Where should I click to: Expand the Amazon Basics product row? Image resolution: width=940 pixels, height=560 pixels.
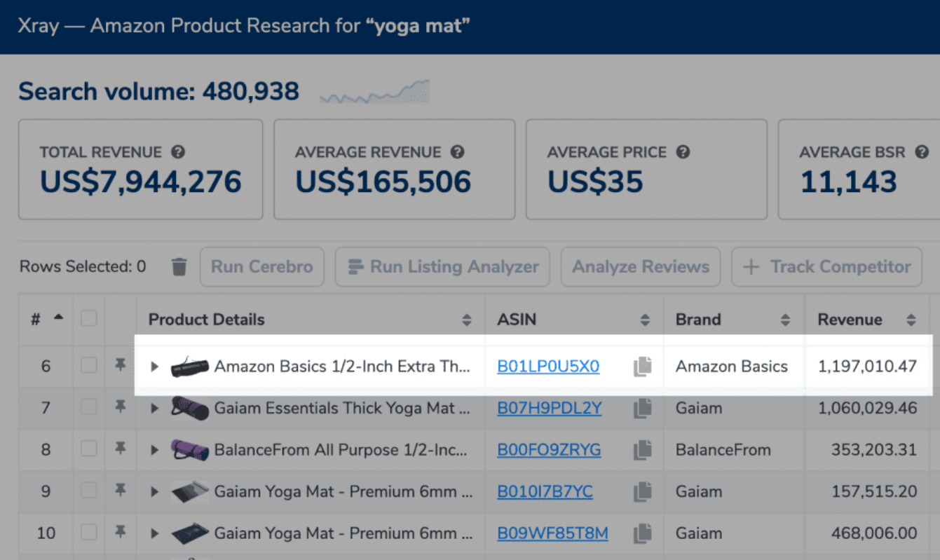pyautogui.click(x=155, y=367)
